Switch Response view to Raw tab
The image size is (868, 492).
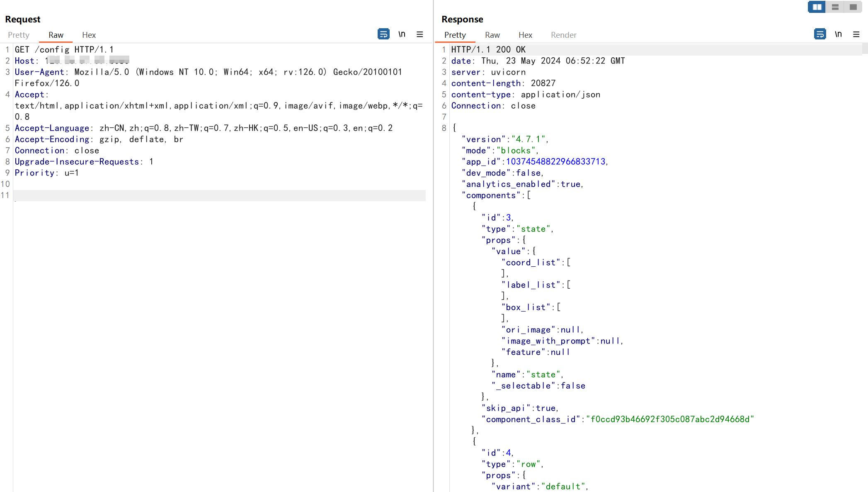coord(492,35)
